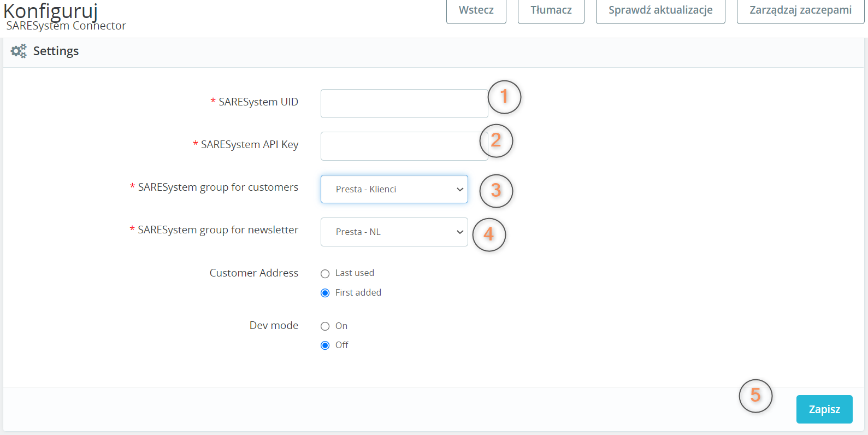The height and width of the screenshot is (435, 868).
Task: Focus the SARESystem UID input field
Action: [x=404, y=103]
